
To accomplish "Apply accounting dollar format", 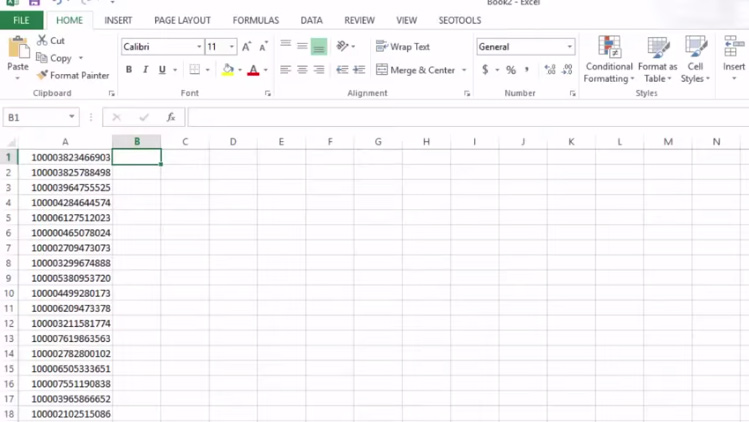I will 485,70.
